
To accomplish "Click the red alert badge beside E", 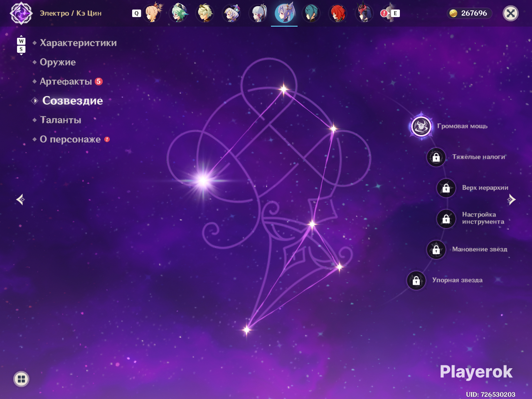I will (384, 13).
